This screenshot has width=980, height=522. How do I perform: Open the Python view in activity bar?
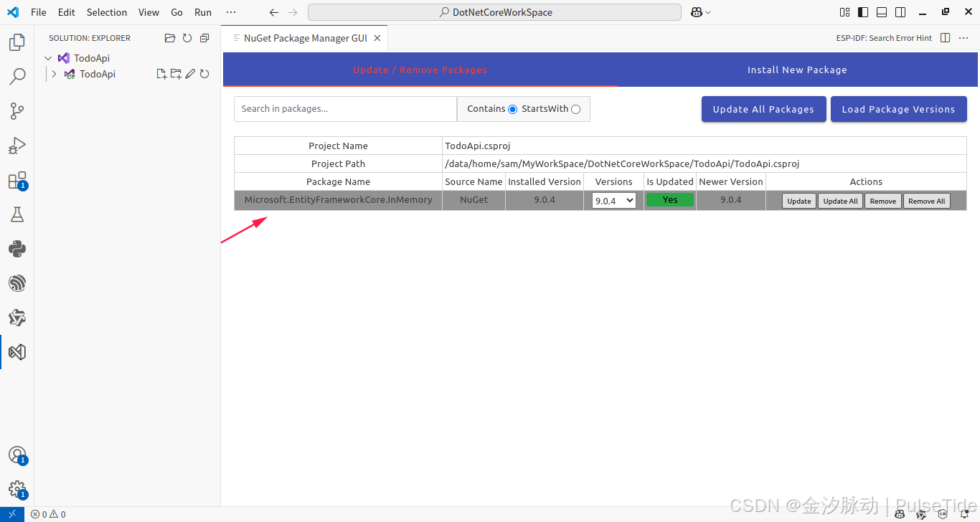coord(17,249)
